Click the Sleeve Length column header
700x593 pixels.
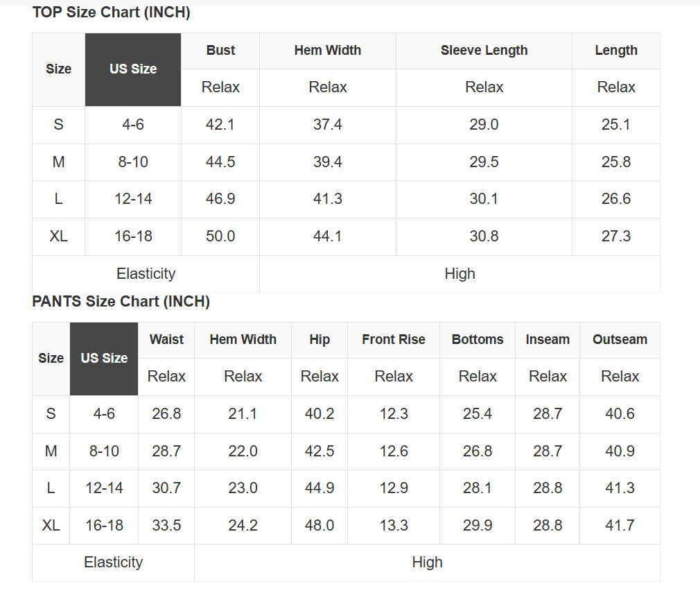(484, 51)
